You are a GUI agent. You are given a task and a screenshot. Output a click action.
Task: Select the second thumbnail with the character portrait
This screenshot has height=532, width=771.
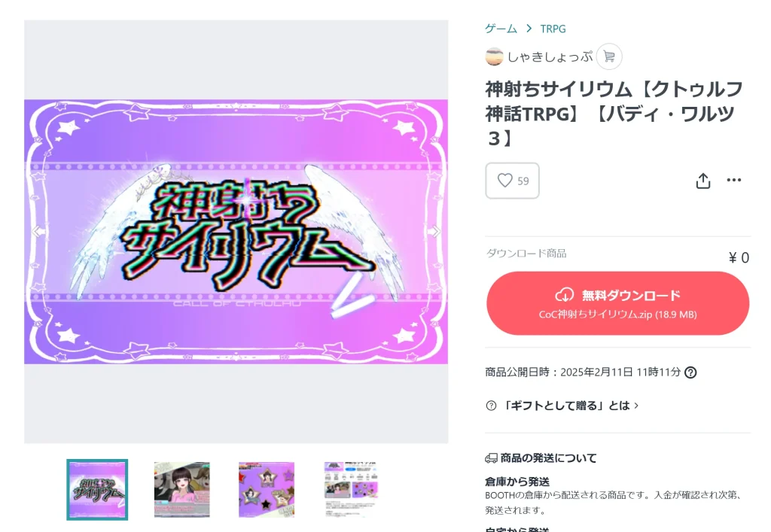point(182,490)
